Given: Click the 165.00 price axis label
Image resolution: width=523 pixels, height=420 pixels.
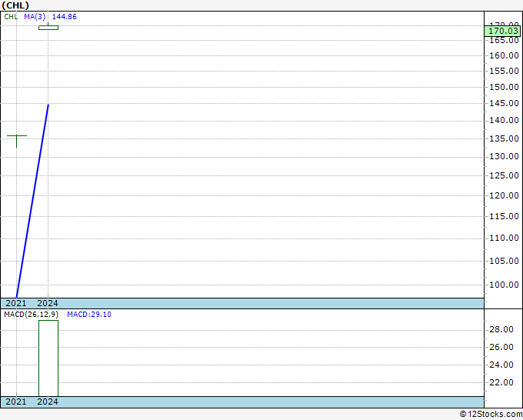Looking at the screenshot, I should tap(504, 40).
